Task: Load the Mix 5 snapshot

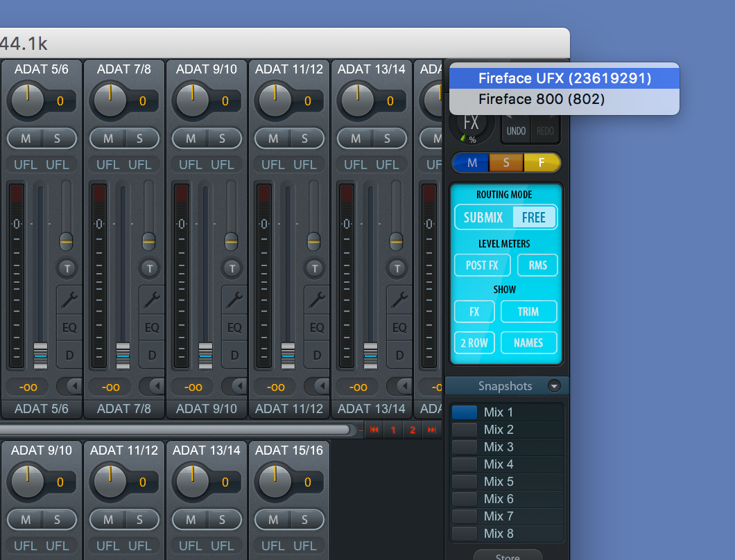Action: (x=507, y=482)
